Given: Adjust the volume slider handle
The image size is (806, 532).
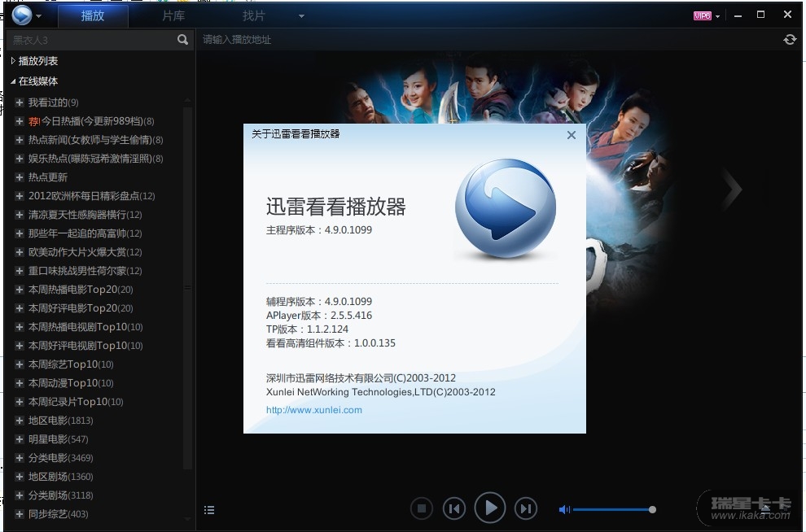Looking at the screenshot, I should [x=652, y=509].
